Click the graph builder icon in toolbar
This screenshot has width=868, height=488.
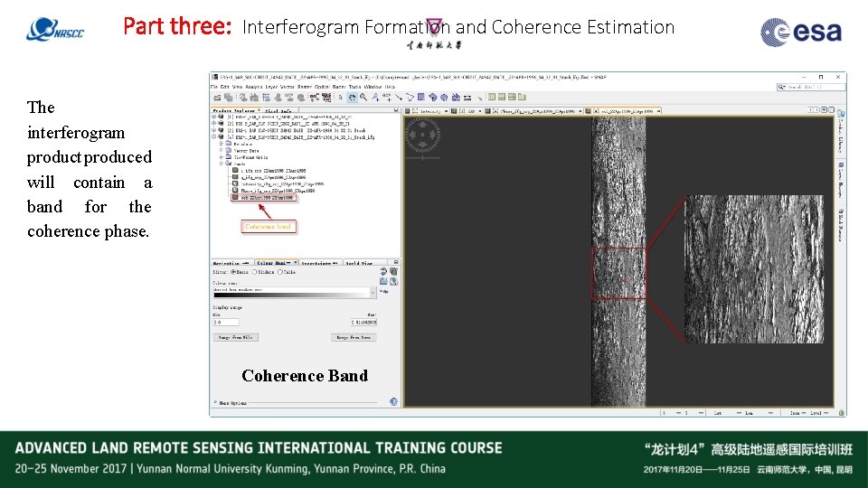tap(314, 98)
